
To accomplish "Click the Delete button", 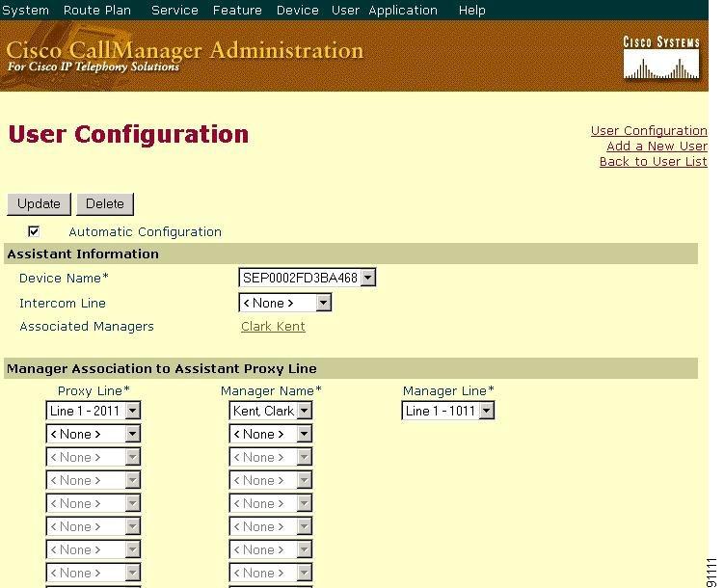I will tap(105, 204).
